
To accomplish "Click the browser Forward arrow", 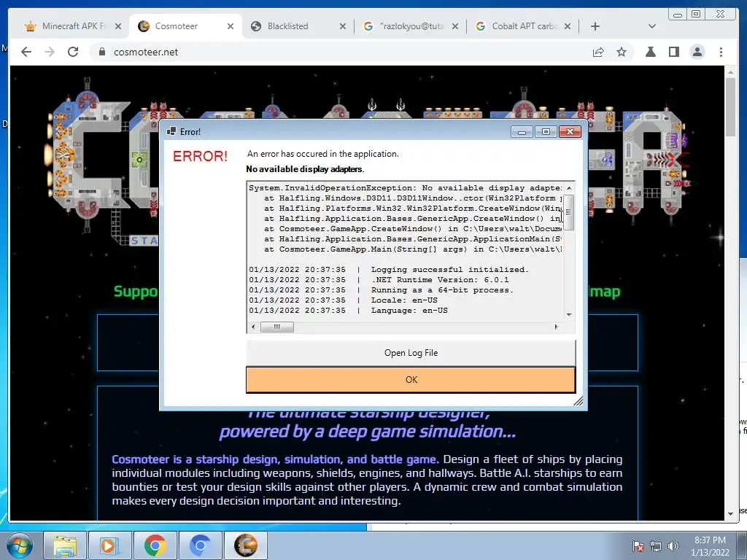I will [50, 52].
